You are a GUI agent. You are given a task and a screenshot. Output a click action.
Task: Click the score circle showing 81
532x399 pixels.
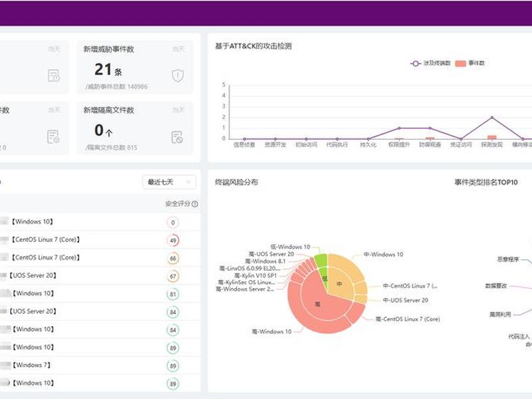pyautogui.click(x=173, y=294)
